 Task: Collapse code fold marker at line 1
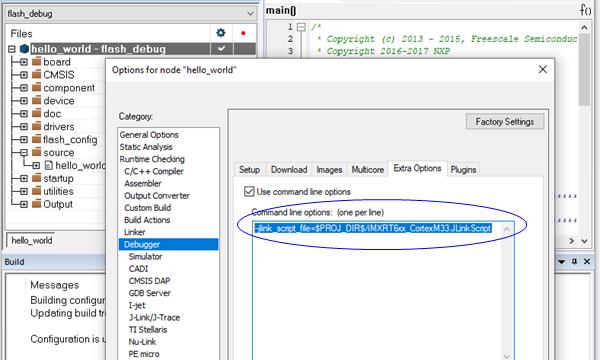(302, 27)
